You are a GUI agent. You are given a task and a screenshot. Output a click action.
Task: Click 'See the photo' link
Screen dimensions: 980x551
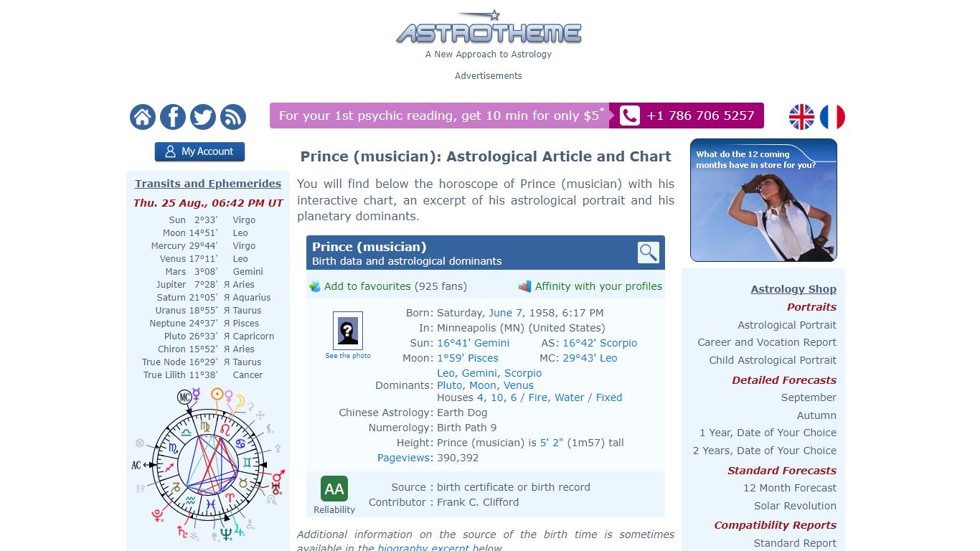click(348, 356)
